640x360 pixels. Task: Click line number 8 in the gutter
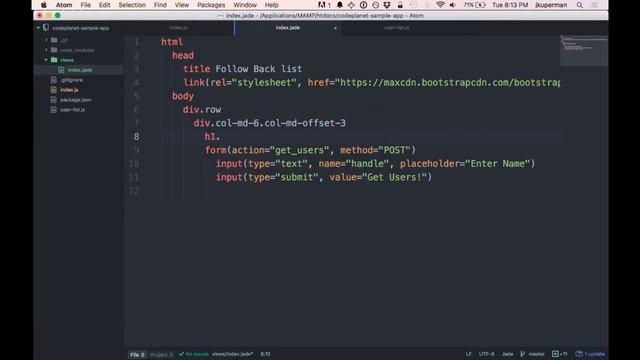click(136, 137)
